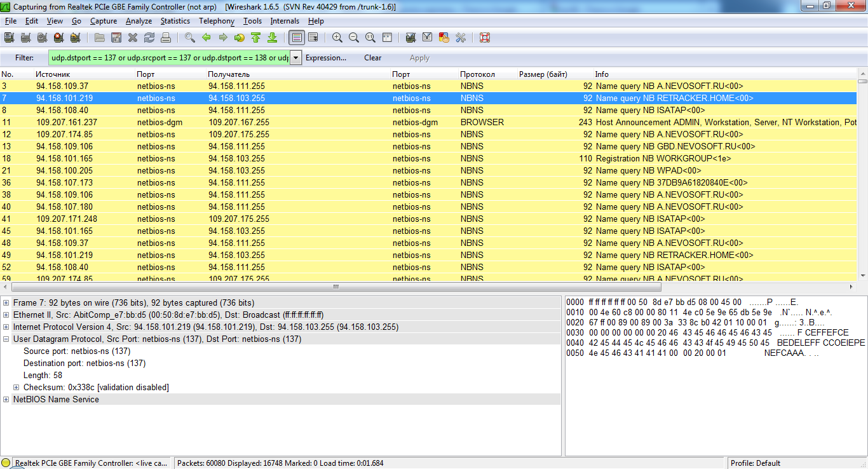Open coloring rules editor

(x=444, y=37)
